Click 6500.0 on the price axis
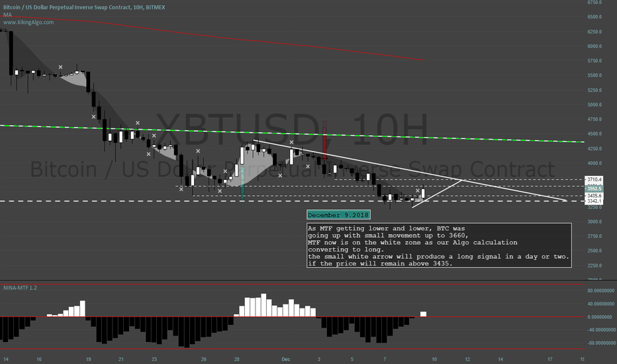Image resolution: width=617 pixels, height=364 pixels. [594, 17]
